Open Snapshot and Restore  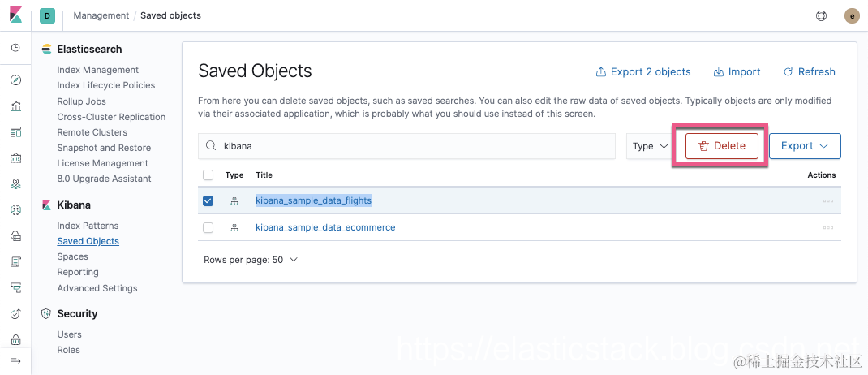(x=104, y=148)
